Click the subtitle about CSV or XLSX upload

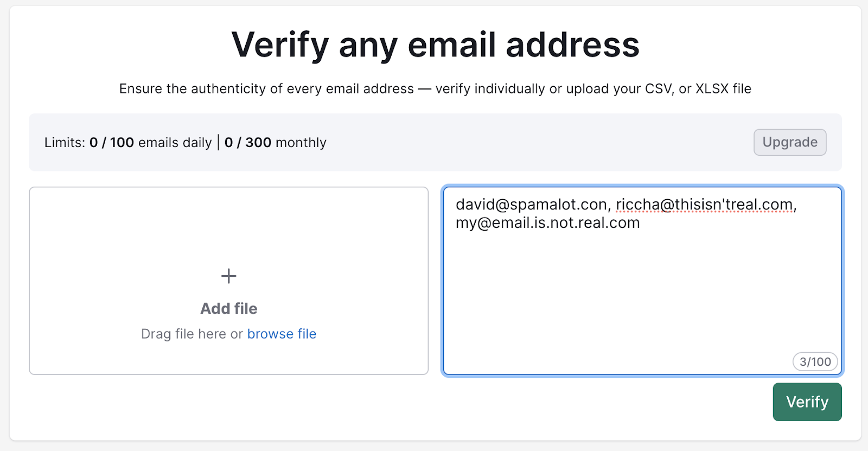(x=435, y=89)
